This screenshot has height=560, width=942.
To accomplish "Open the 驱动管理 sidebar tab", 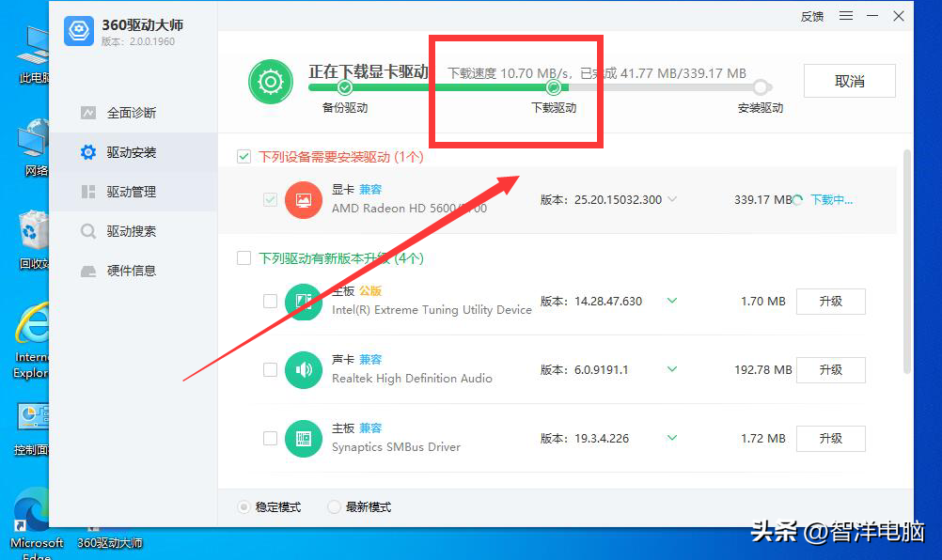I will pos(133,192).
